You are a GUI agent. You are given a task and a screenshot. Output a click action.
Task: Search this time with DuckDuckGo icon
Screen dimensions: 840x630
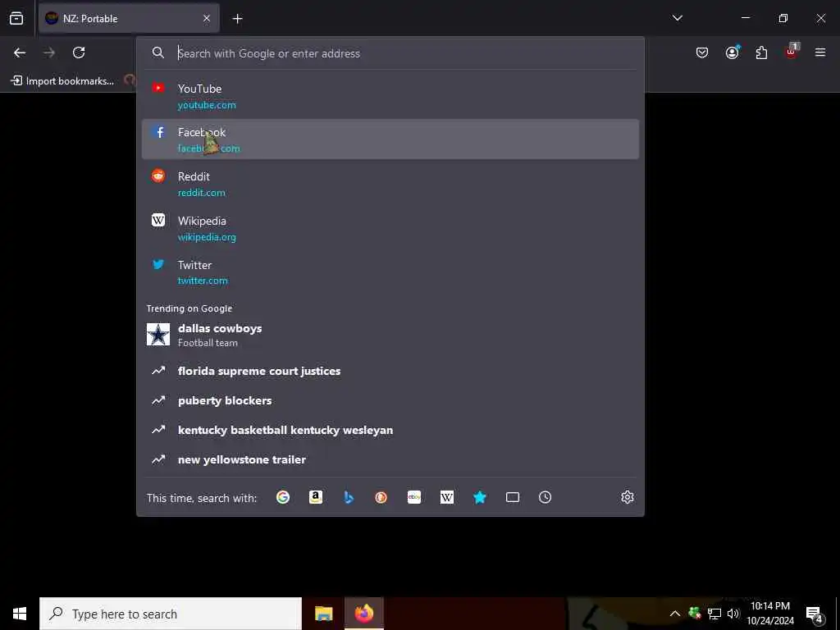[x=381, y=497]
